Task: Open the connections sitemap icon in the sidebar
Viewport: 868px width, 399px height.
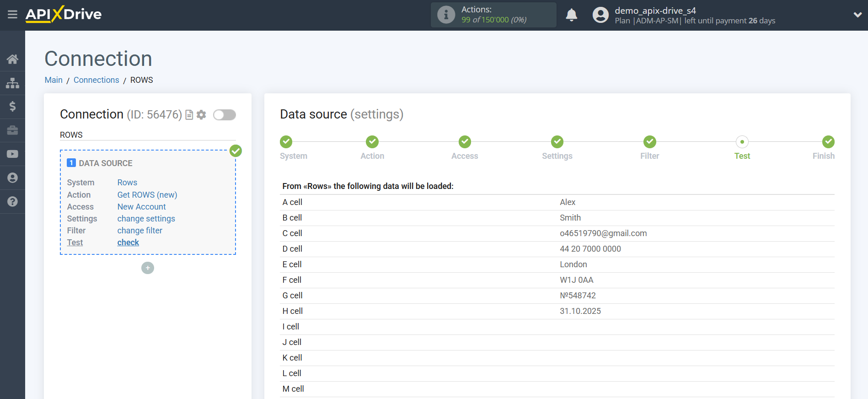Action: point(12,83)
